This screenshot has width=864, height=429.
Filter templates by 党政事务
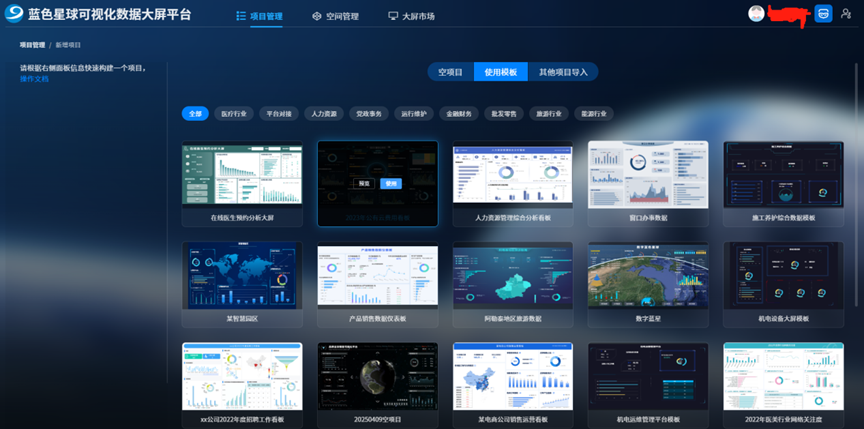(x=369, y=114)
